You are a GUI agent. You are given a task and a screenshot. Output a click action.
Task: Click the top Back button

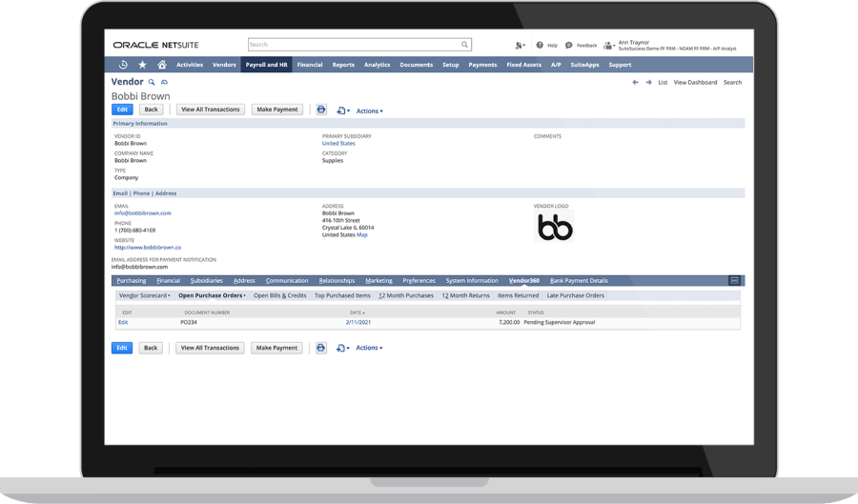point(151,110)
